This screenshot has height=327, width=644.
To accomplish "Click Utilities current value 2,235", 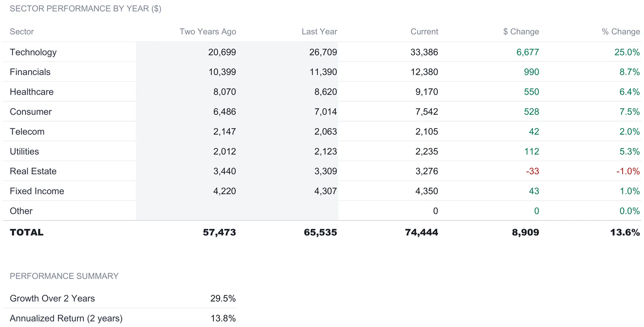I will tap(427, 151).
